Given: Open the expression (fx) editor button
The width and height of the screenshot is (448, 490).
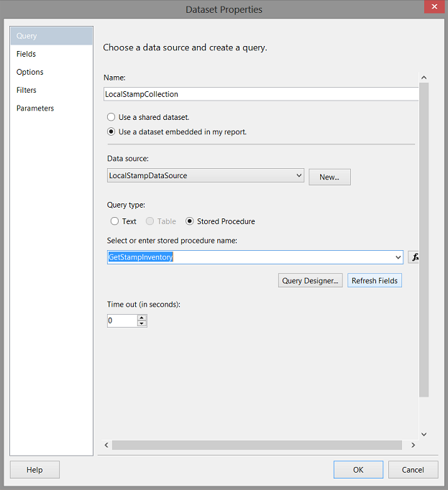Looking at the screenshot, I should point(415,257).
